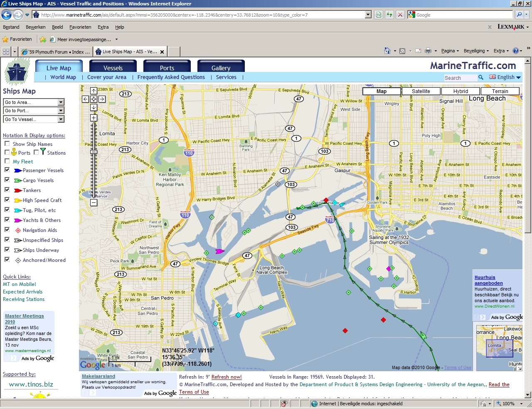This screenshot has height=409, width=532.
Task: Click the Stop loading red X icon
Action: [400, 15]
